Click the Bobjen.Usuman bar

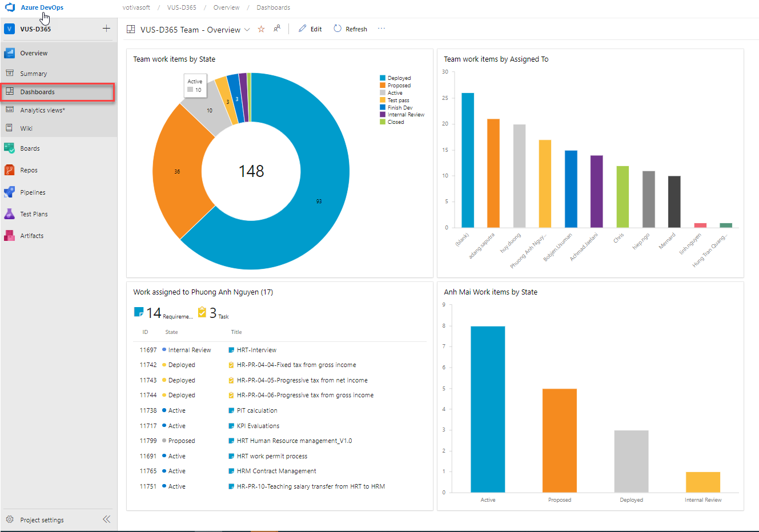[x=571, y=189]
